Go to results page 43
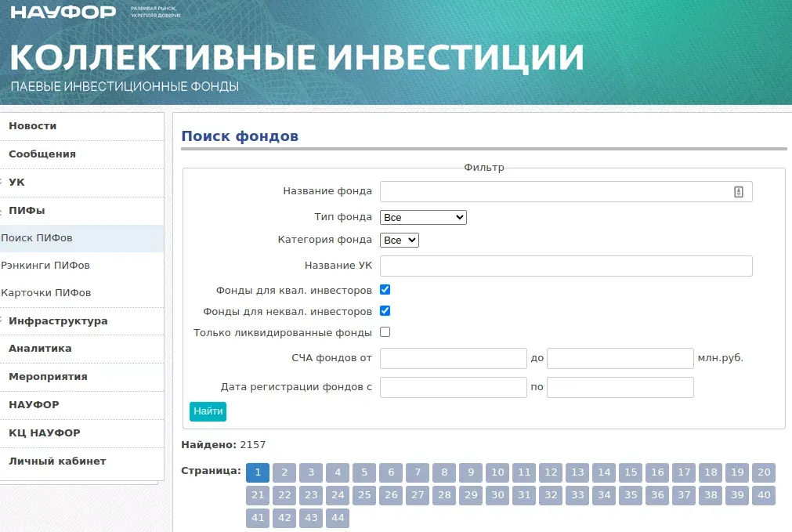 311,518
